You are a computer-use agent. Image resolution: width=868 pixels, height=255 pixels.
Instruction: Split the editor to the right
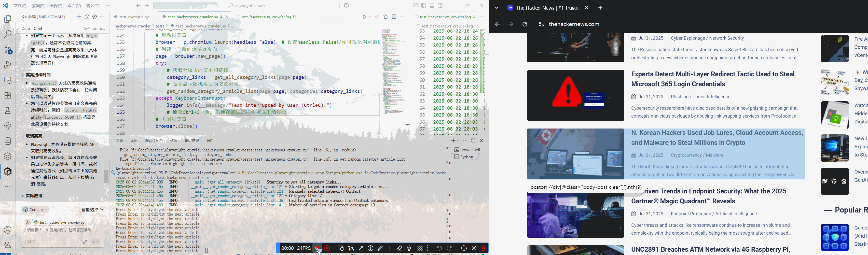pos(394,17)
